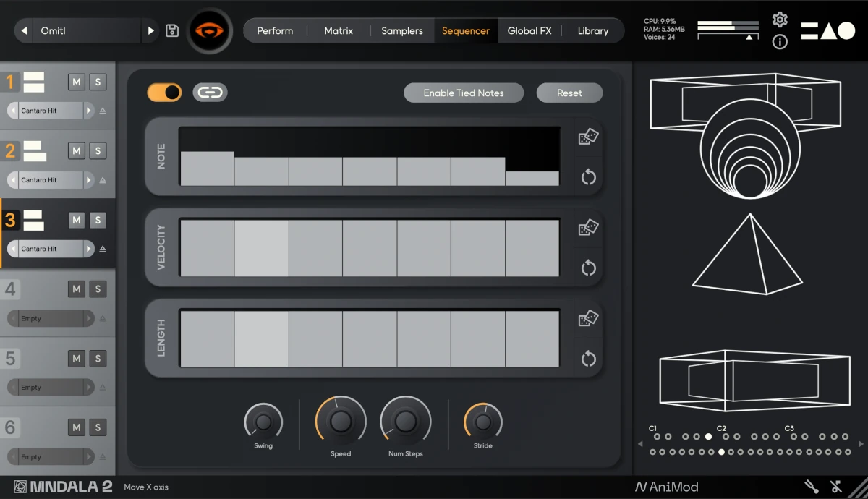Load the next preset on track 3 Cantaro Hit
Image resolution: width=868 pixels, height=499 pixels.
coord(89,249)
